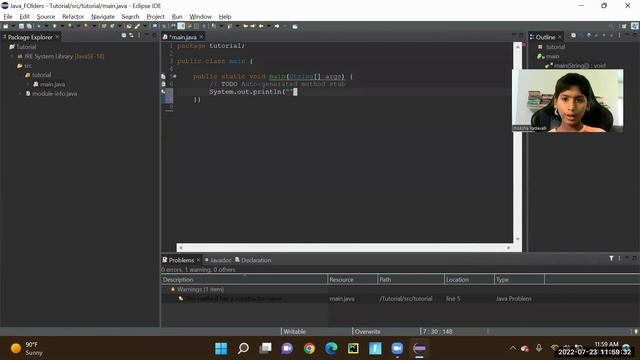
Task: Open the File menu
Action: click(8, 16)
